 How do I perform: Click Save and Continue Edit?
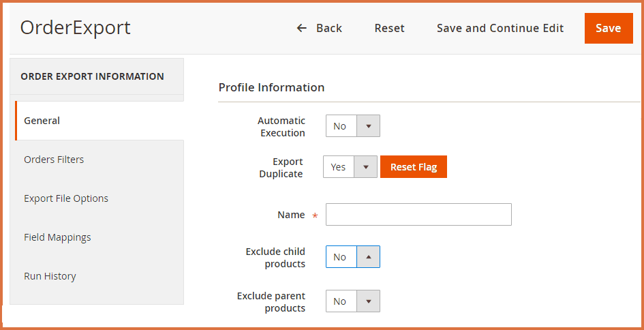coord(500,28)
